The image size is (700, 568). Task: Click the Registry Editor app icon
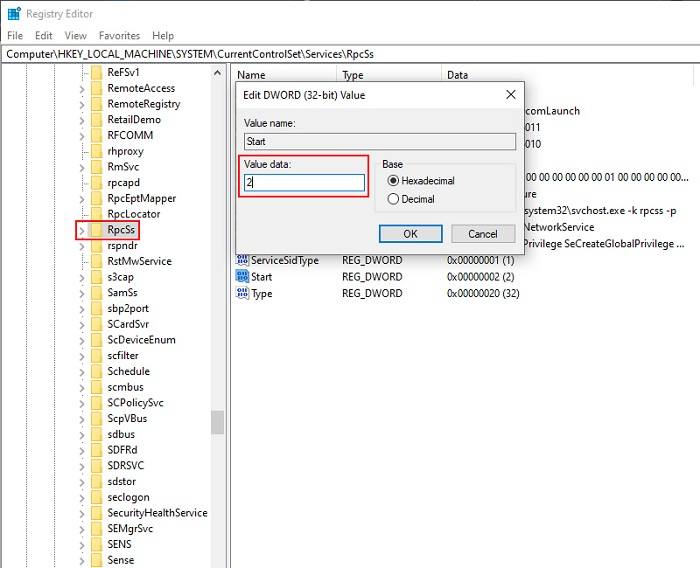[14, 14]
